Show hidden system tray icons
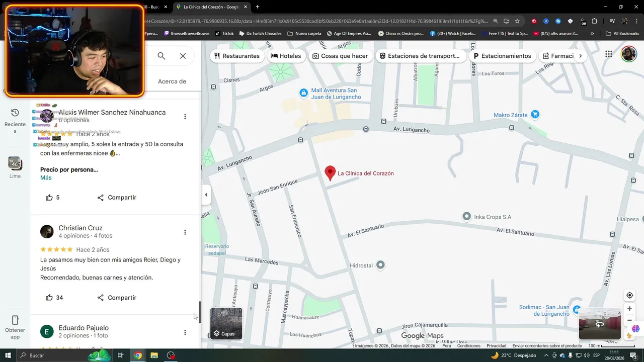This screenshot has width=644, height=362. pos(547,355)
